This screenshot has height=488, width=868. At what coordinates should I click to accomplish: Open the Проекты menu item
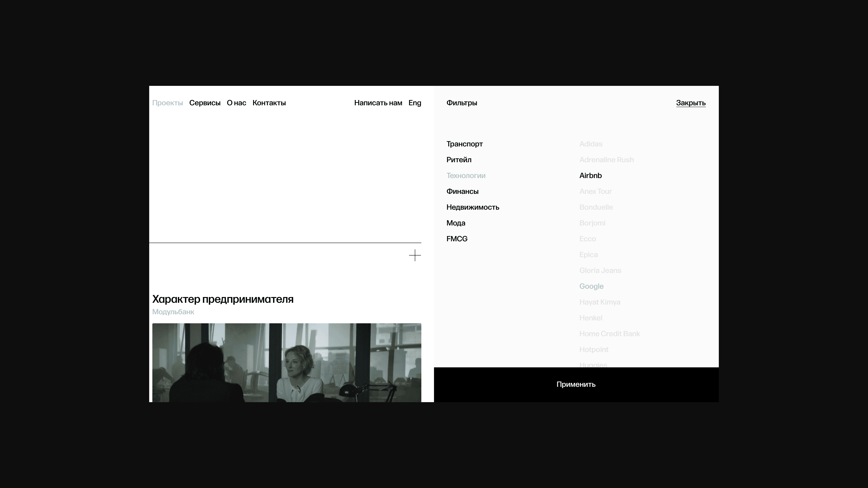(167, 103)
